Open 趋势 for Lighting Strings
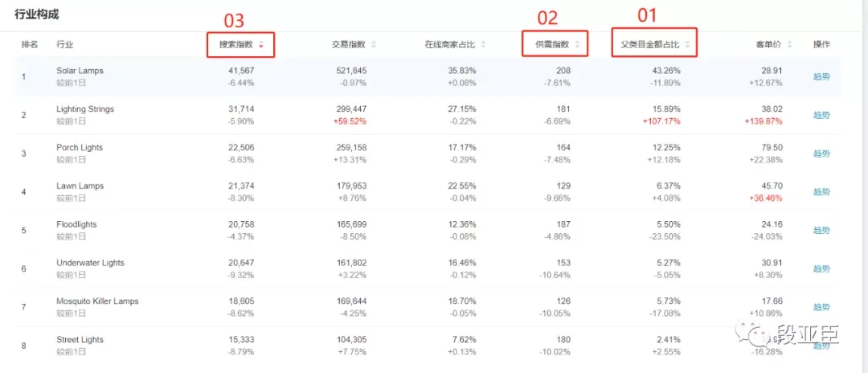 [x=821, y=115]
